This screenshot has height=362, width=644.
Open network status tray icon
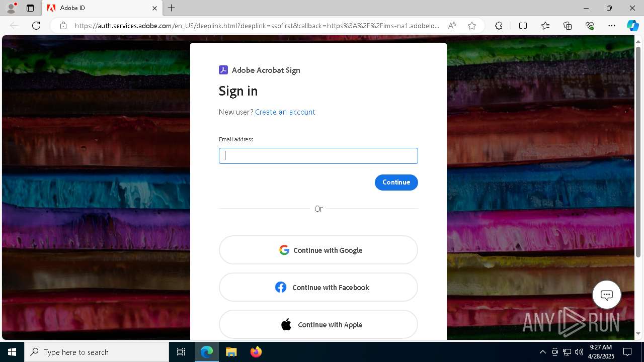567,352
